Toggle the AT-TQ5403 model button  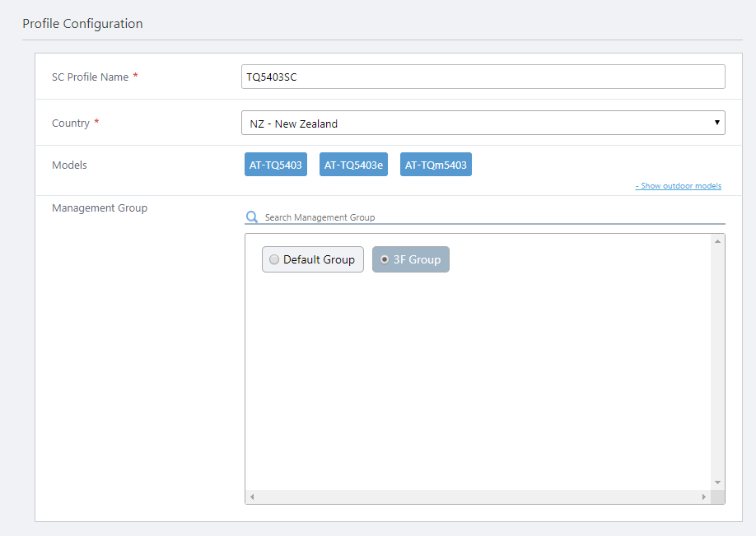click(x=276, y=165)
